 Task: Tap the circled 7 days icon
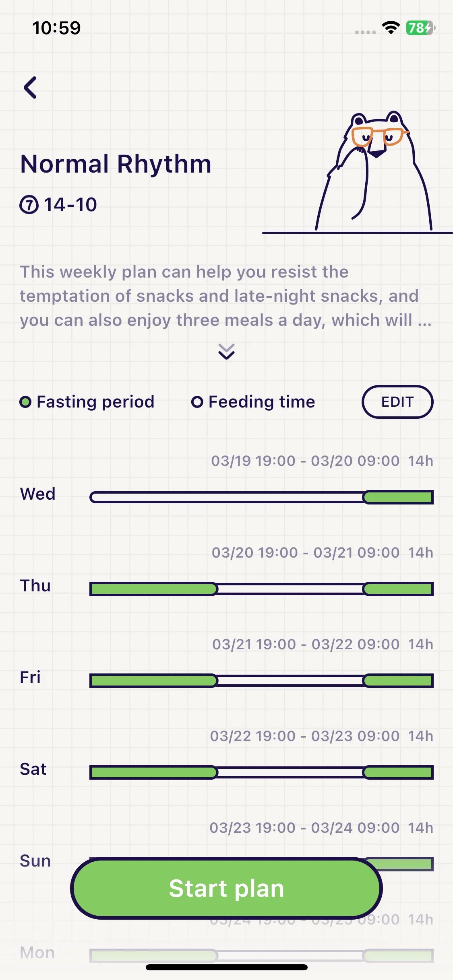[x=29, y=205]
